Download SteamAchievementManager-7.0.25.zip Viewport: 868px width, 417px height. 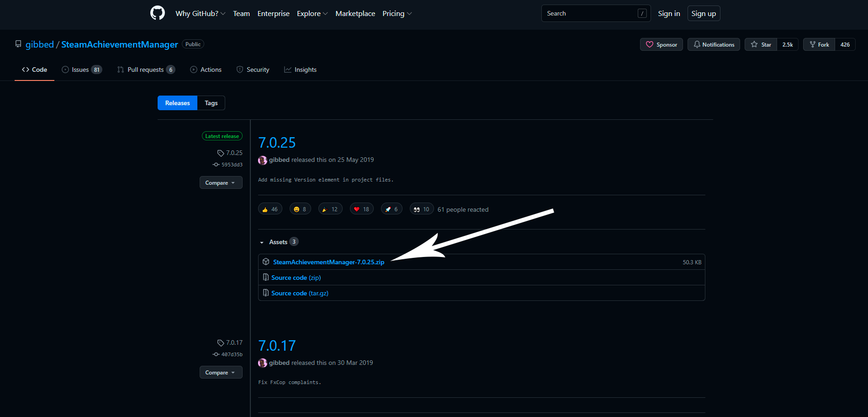(328, 262)
